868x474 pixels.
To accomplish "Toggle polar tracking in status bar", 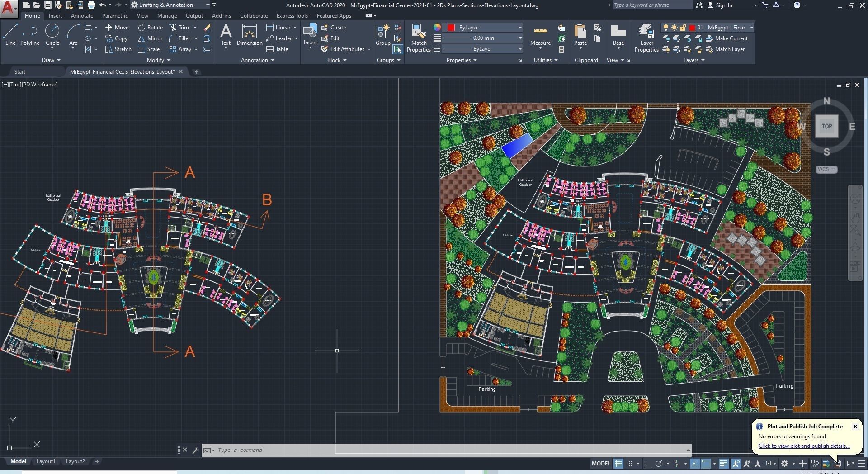I will click(x=659, y=464).
